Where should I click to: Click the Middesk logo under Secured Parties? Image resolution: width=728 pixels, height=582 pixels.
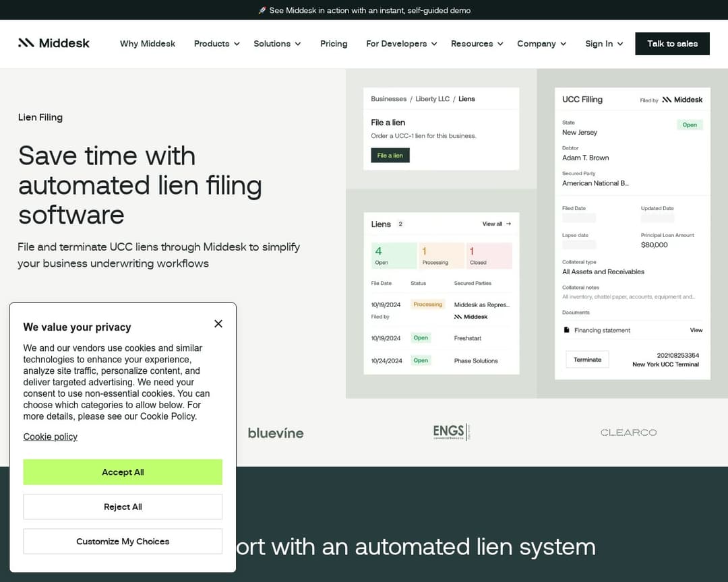[471, 317]
